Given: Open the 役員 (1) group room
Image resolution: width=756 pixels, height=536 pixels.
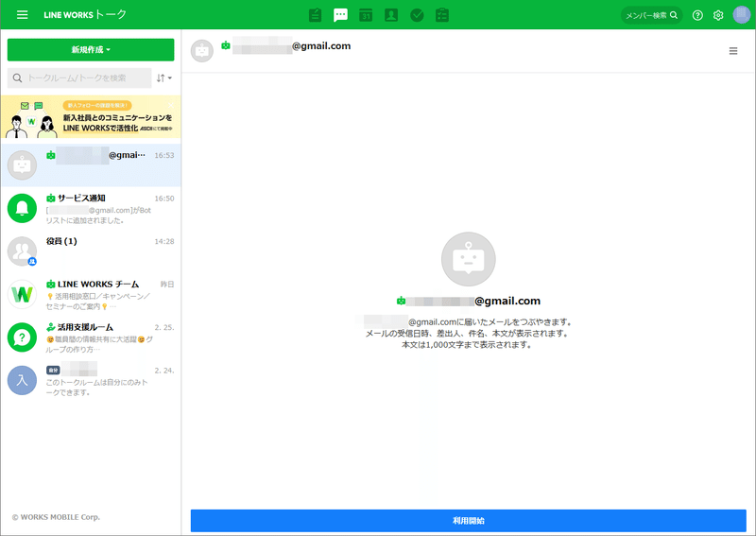Looking at the screenshot, I should pyautogui.click(x=91, y=251).
